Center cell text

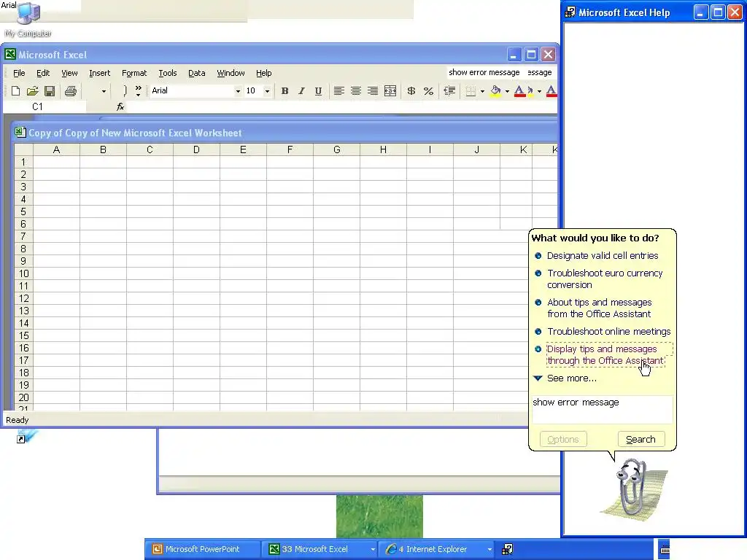[x=356, y=90]
